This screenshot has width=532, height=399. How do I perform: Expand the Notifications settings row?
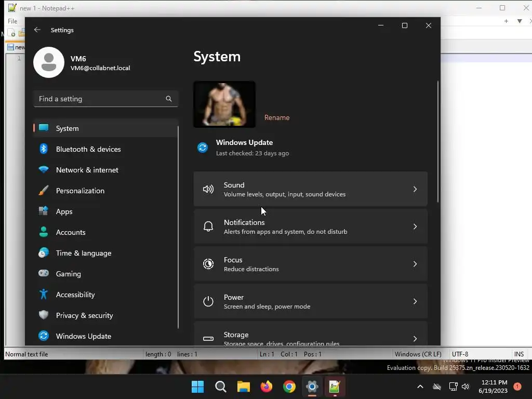[311, 227]
